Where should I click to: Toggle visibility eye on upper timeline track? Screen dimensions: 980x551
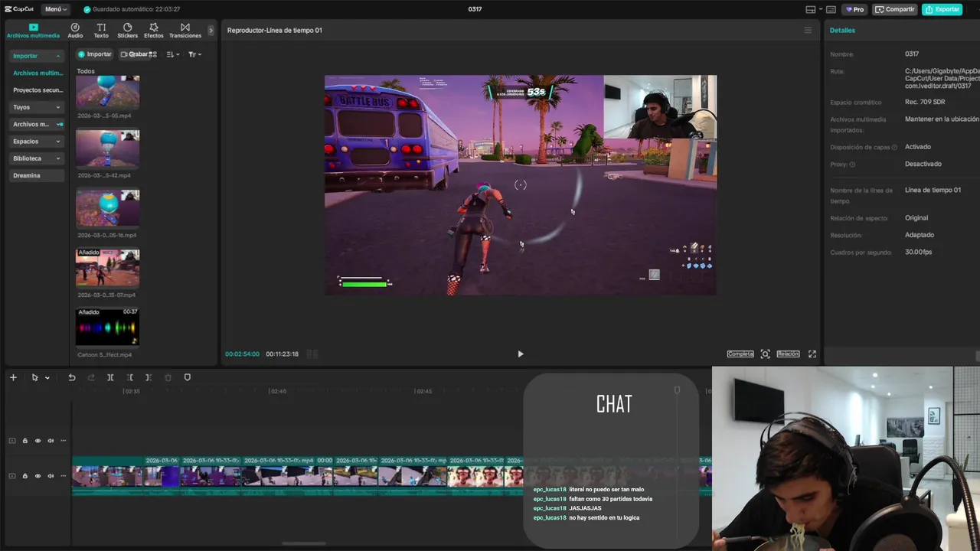(38, 441)
